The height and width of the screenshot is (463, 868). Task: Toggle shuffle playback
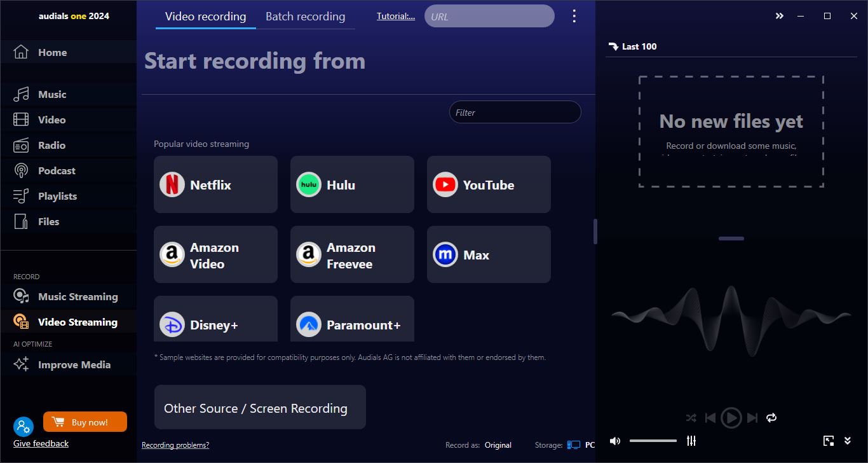[691, 418]
